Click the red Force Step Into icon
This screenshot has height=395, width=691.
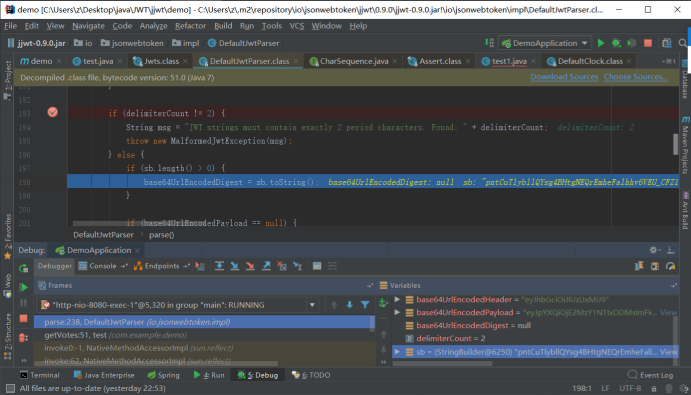pos(250,266)
